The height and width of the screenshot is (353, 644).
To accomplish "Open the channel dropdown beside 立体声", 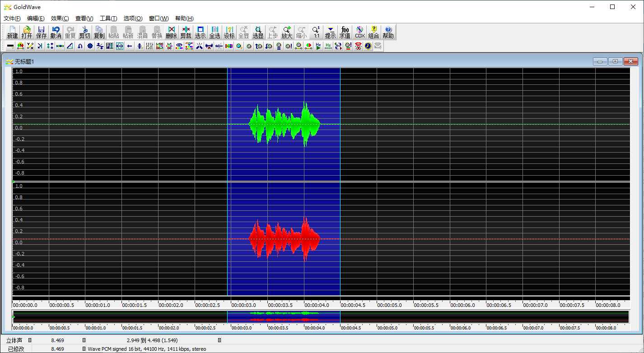I will pos(30,340).
